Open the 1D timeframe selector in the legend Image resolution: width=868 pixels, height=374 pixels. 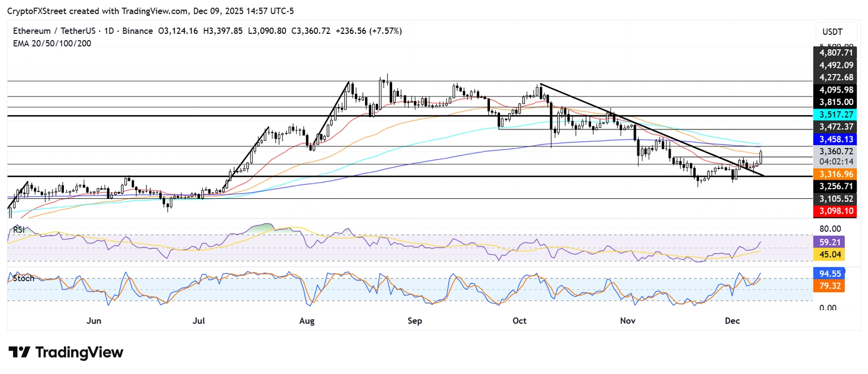(x=108, y=31)
